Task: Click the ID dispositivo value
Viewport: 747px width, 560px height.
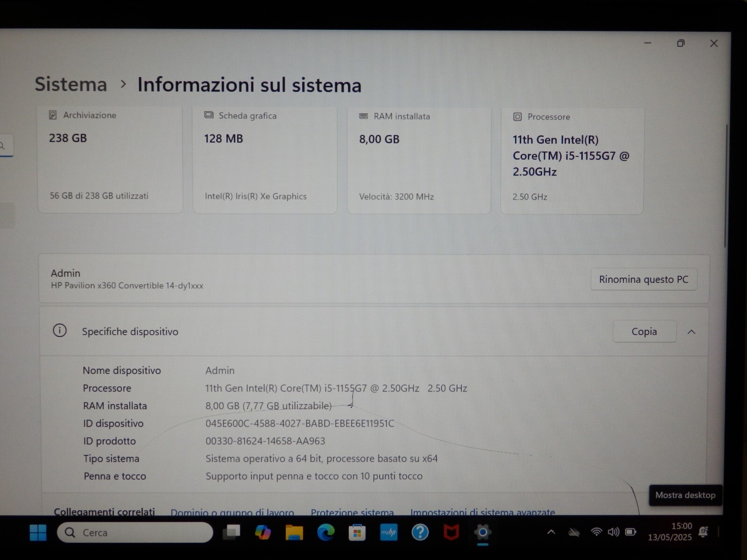Action: coord(300,423)
